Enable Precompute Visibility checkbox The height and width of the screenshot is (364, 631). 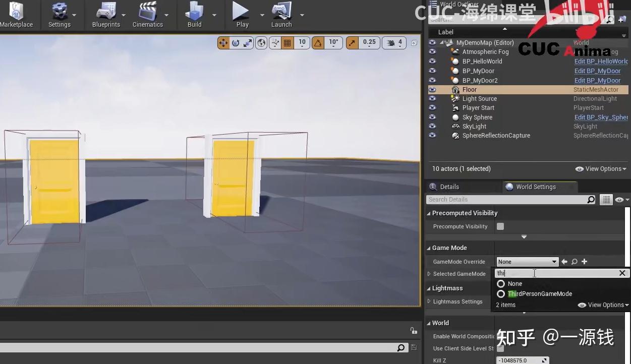coord(500,226)
